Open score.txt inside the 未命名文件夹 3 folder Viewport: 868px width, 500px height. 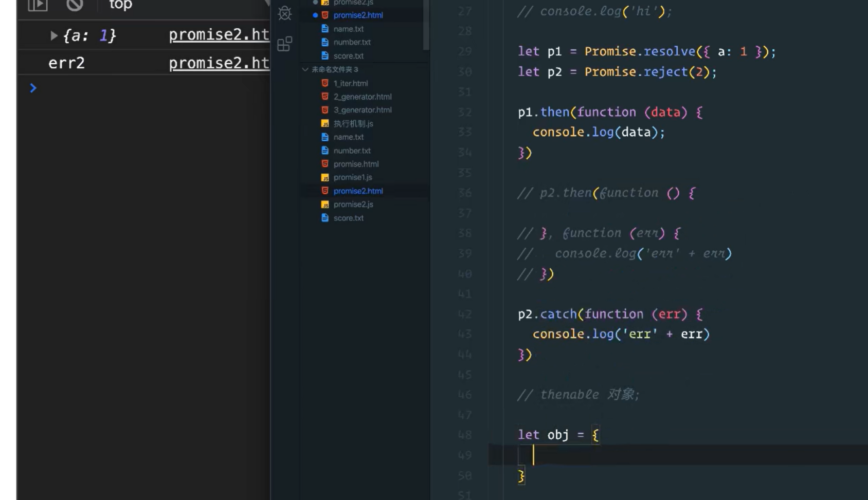[x=348, y=218]
